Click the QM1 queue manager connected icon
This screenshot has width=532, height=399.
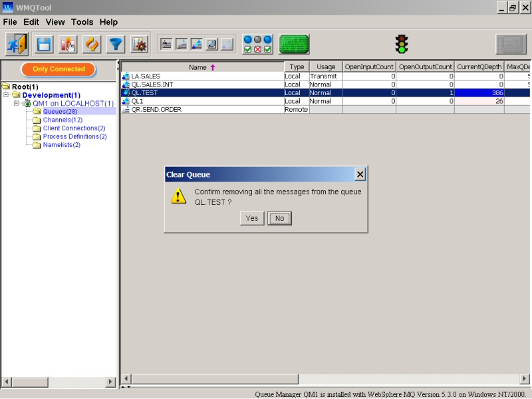click(27, 103)
